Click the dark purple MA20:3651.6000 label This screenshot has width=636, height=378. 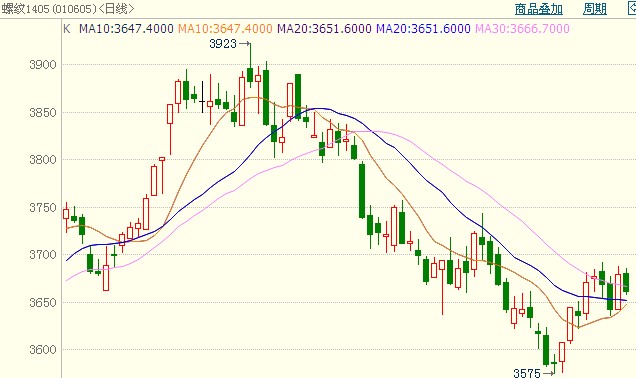(324, 28)
